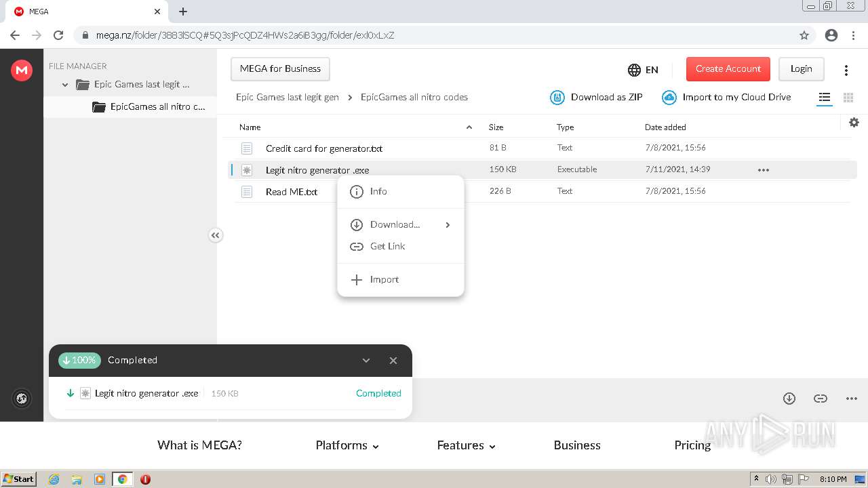Open the Chrome three-dot menu

pos(853,35)
